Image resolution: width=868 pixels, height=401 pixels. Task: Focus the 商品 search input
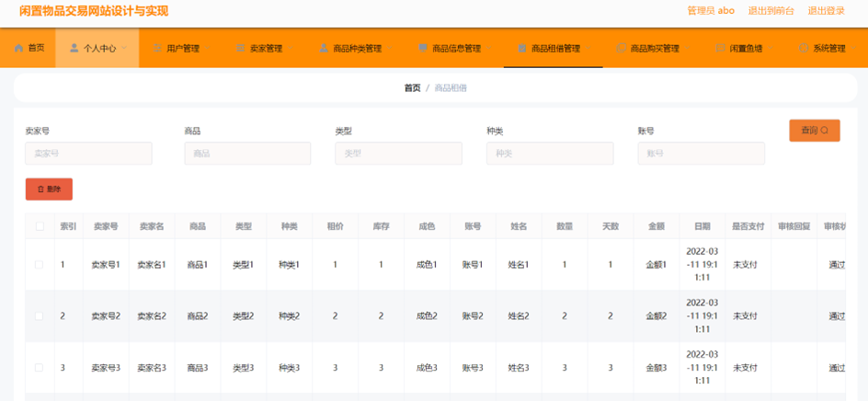click(247, 154)
